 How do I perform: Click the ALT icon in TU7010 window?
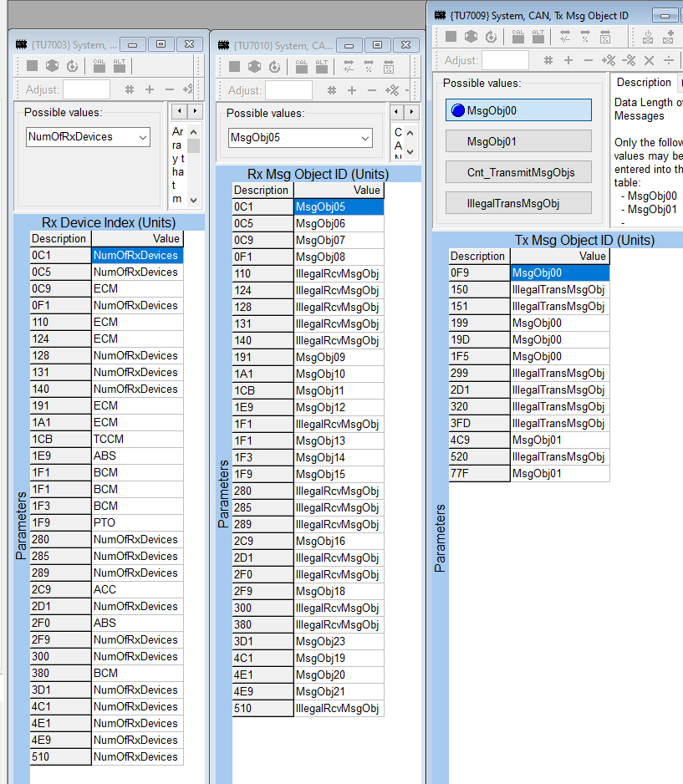[x=322, y=67]
